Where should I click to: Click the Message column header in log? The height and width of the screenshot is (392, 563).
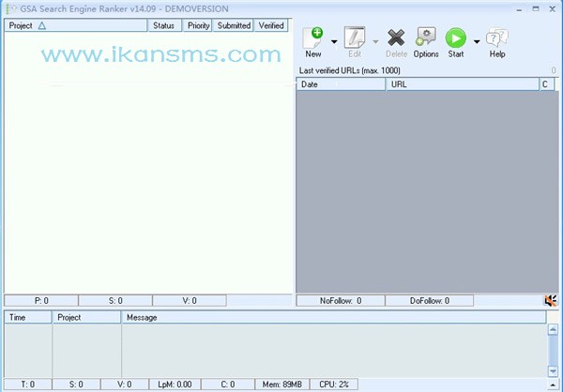334,317
